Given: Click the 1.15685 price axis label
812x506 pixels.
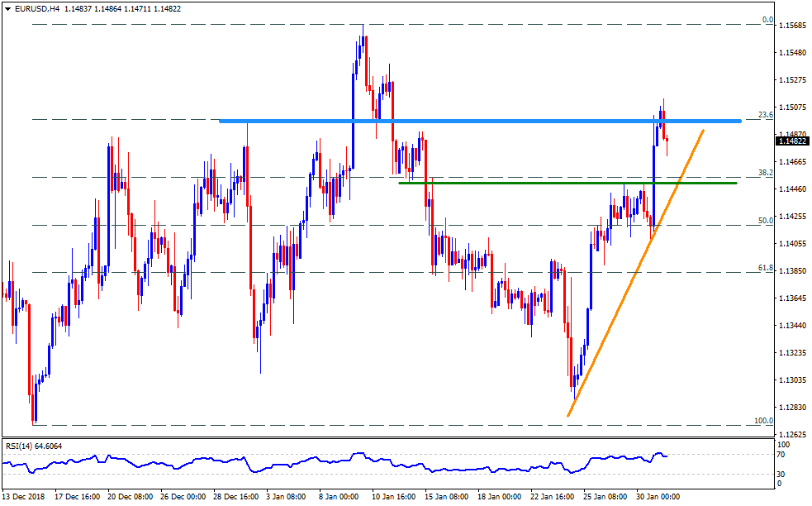Looking at the screenshot, I should click(791, 25).
